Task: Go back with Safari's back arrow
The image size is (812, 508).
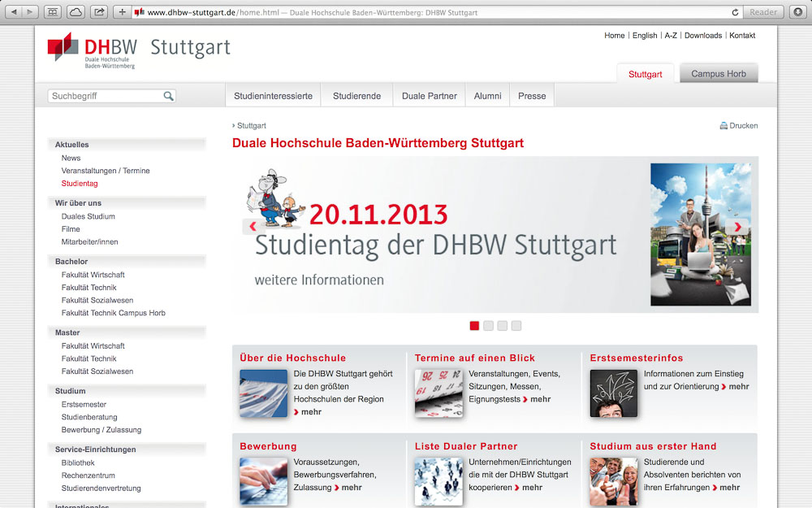Action: tap(14, 12)
